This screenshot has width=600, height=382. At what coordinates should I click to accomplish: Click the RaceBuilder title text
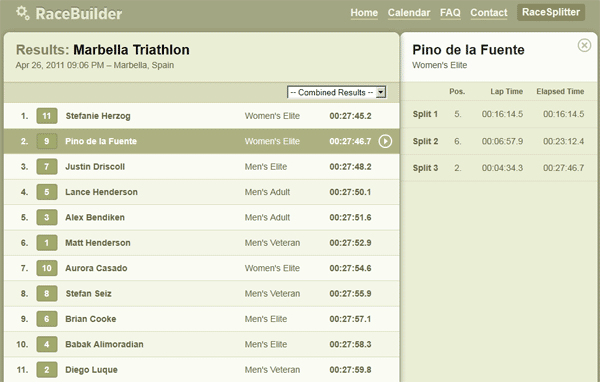click(79, 14)
